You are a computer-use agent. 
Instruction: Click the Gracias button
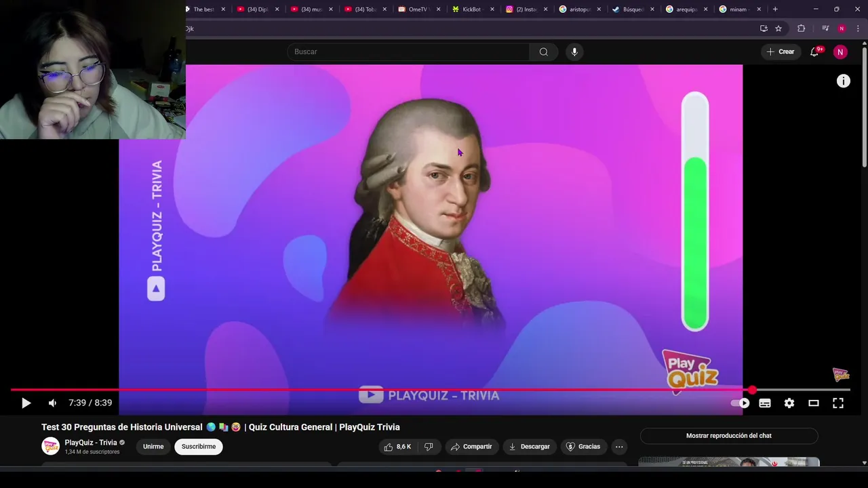583,447
